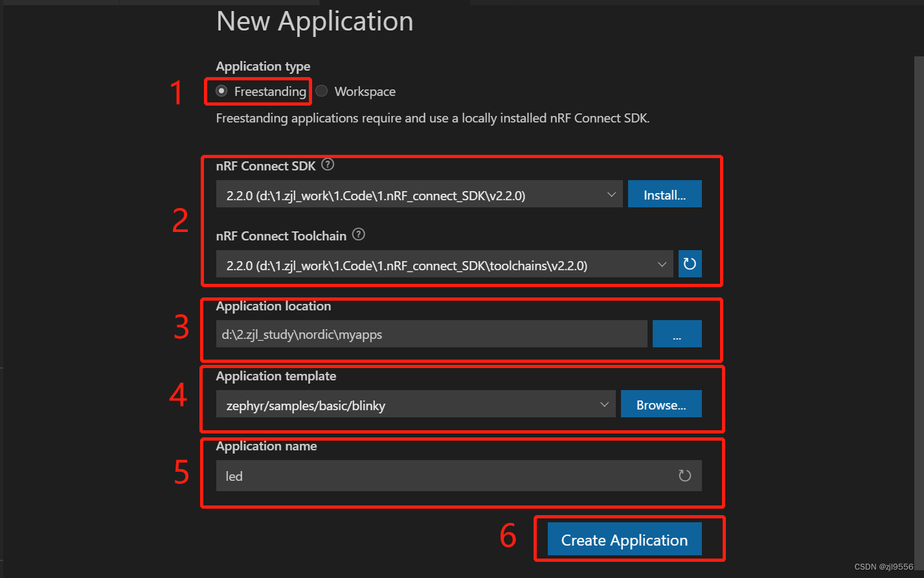Viewport: 924px width, 578px height.
Task: Expand the nRF Connect SDK version dropdown
Action: 420,194
